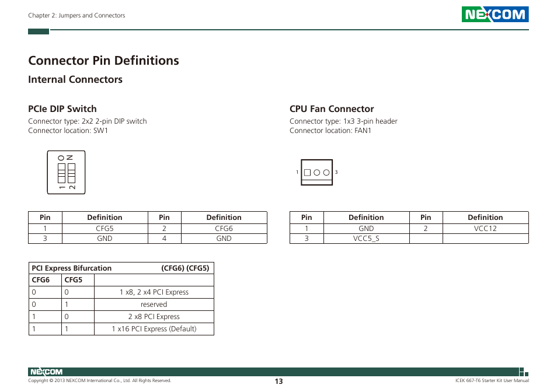The image size is (557, 392).
Task: Click the NEXCOM copyright notice in the footer
Action: (x=100, y=381)
